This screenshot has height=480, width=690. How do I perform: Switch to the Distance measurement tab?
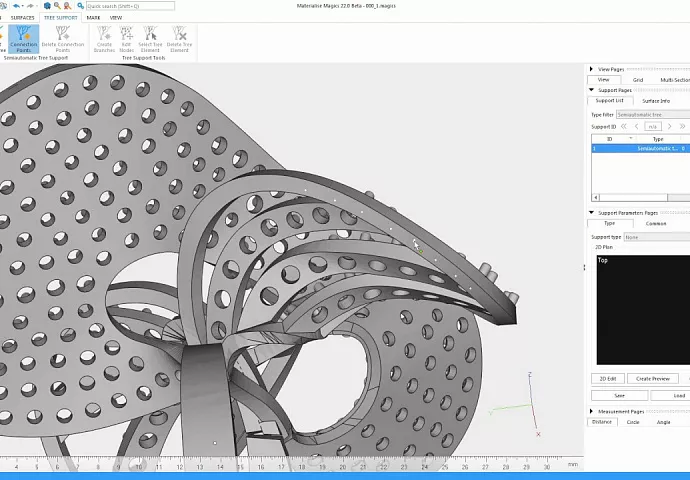coord(602,421)
